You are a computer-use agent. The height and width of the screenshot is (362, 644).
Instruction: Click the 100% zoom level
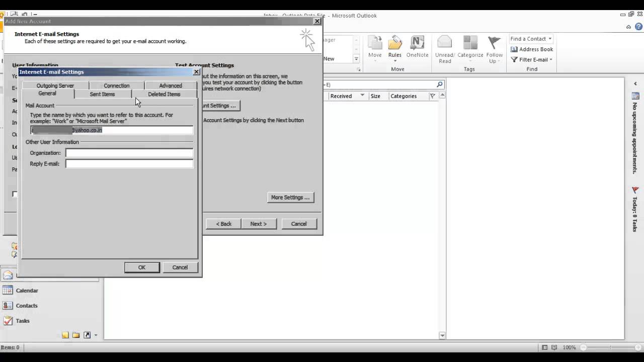569,347
